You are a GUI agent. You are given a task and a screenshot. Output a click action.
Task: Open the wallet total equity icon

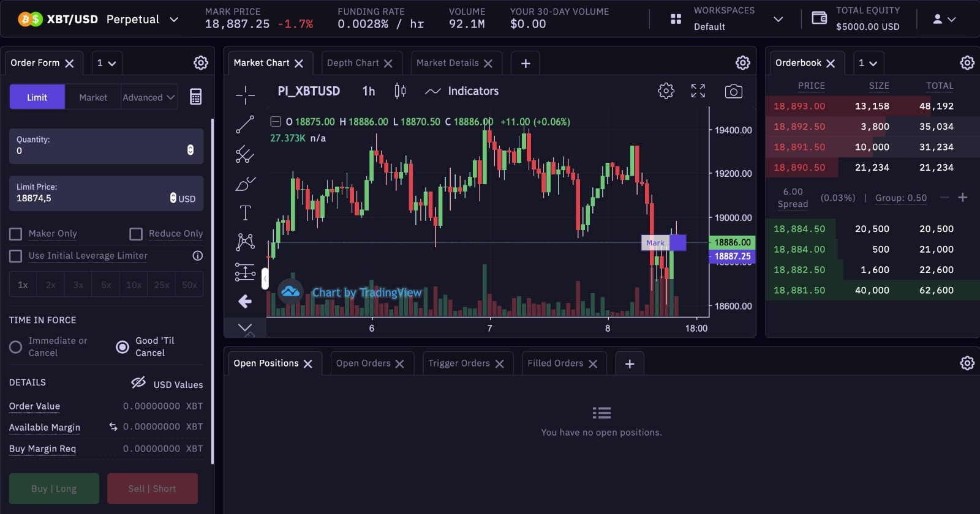tap(819, 18)
